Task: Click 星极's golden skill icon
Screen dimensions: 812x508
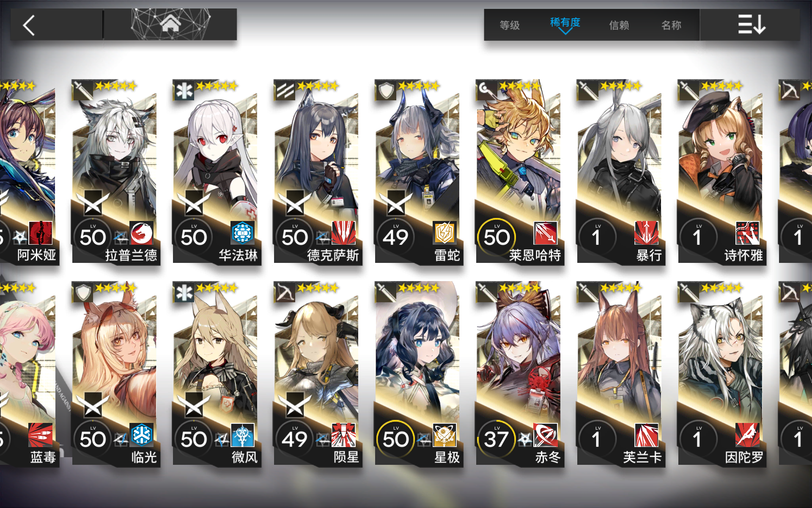Action: (x=444, y=435)
